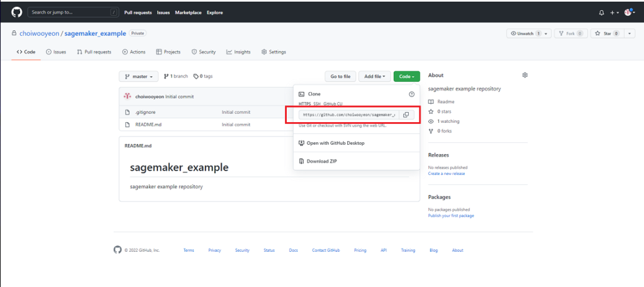
Task: Switch to the Pull requests repository tab
Action: 94,52
